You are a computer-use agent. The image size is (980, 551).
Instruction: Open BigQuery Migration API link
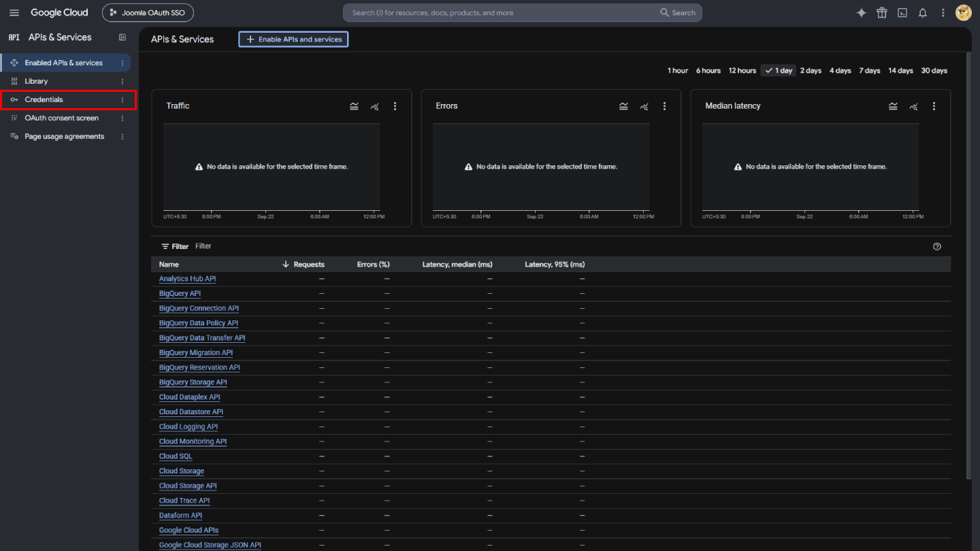click(196, 353)
